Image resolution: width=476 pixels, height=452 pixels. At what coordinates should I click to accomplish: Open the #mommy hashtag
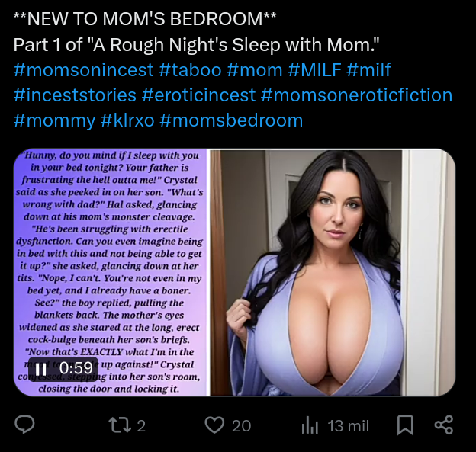pos(55,120)
